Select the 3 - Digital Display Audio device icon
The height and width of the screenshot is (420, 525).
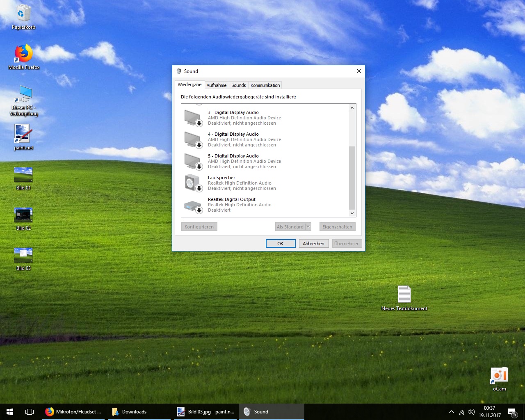click(193, 118)
